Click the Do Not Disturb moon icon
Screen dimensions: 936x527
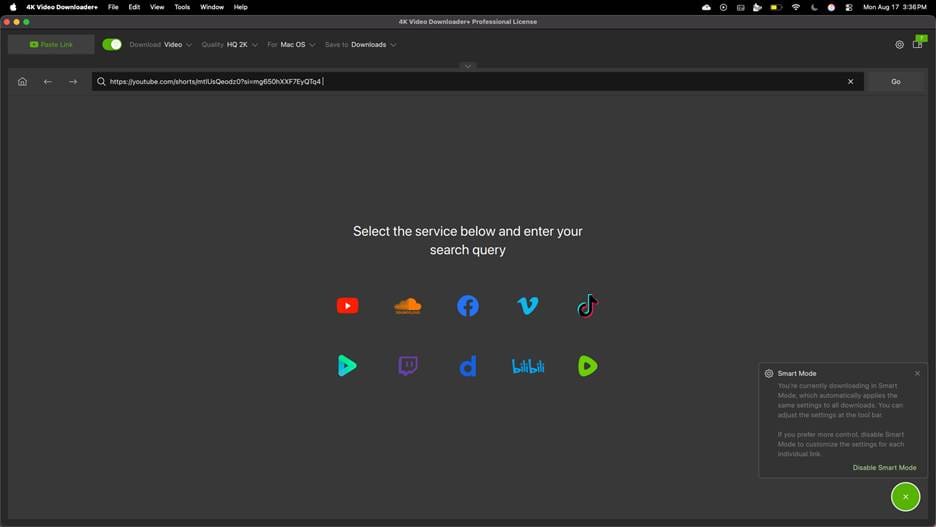[814, 7]
